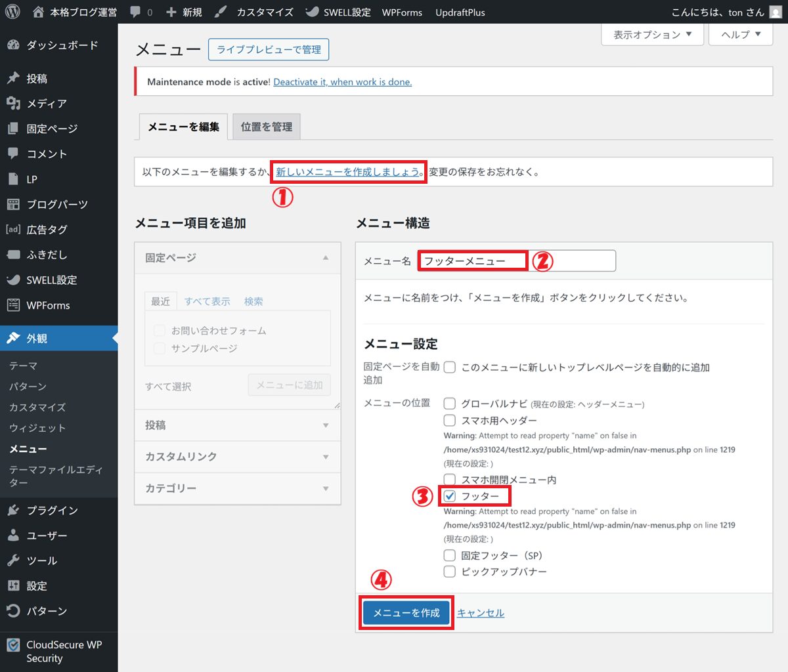Image resolution: width=788 pixels, height=672 pixels.
Task: Click the WordPress logo icon in admin bar
Action: click(12, 12)
